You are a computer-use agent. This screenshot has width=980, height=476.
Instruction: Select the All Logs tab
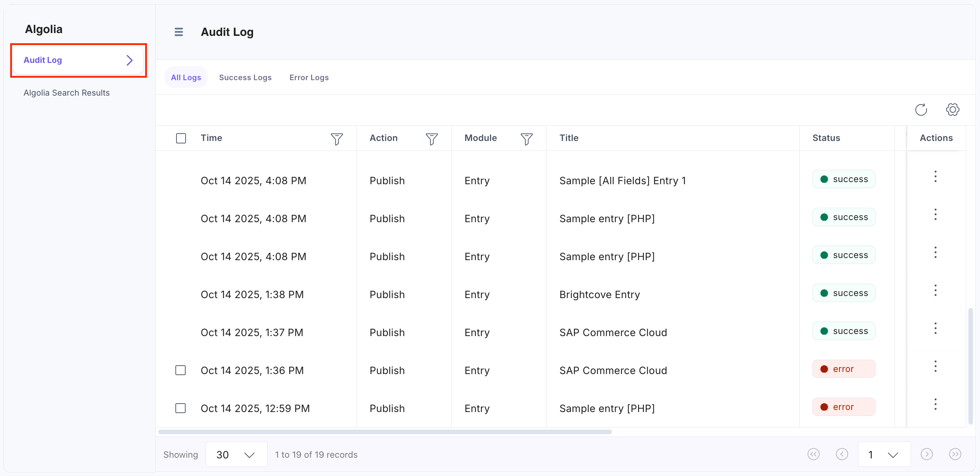(186, 78)
